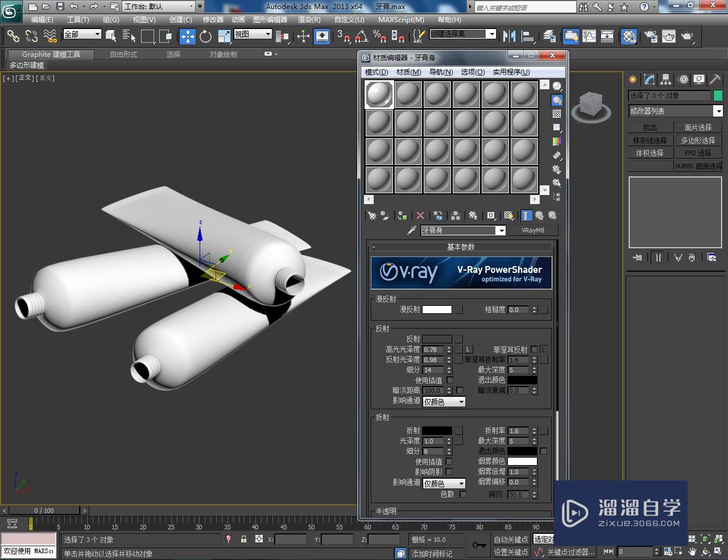The image size is (728, 560).
Task: Click Go to Parent icon
Action: (x=539, y=215)
